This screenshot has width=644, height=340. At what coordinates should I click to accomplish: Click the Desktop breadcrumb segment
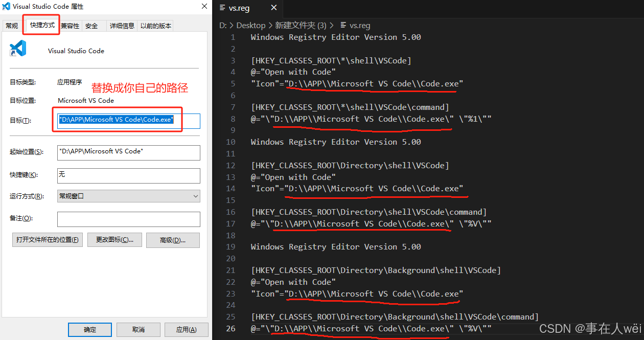251,25
